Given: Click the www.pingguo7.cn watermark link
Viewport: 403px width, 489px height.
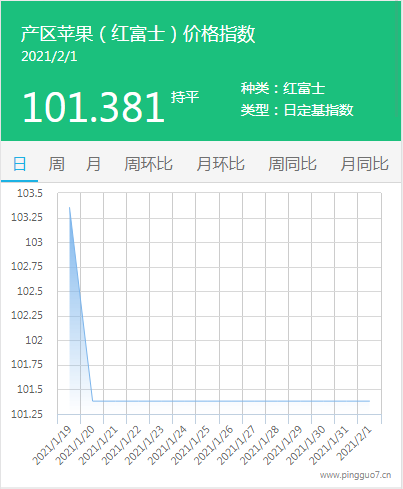Looking at the screenshot, I should [x=355, y=475].
